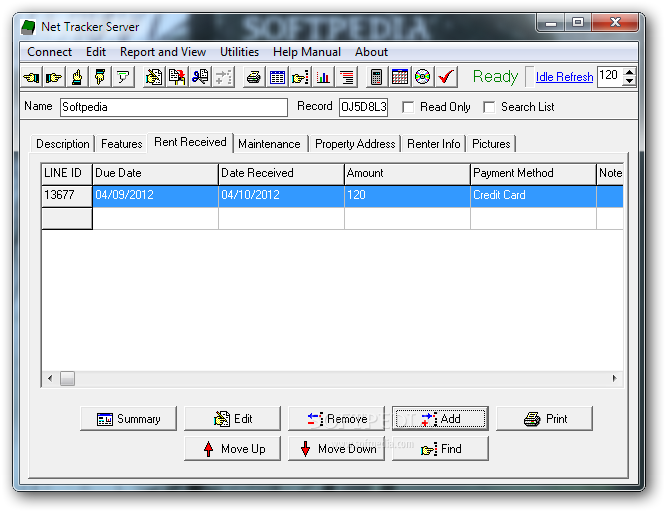Click the hand pointing left toolbar icon
This screenshot has width=666, height=512.
coord(31,77)
